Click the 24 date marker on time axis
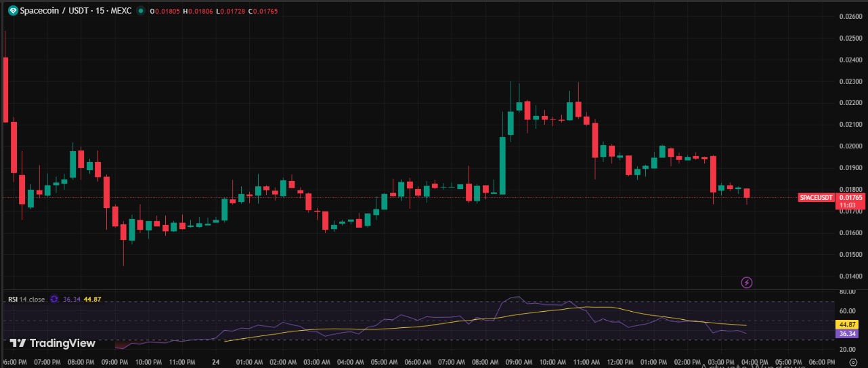The image size is (868, 368). pos(214,363)
